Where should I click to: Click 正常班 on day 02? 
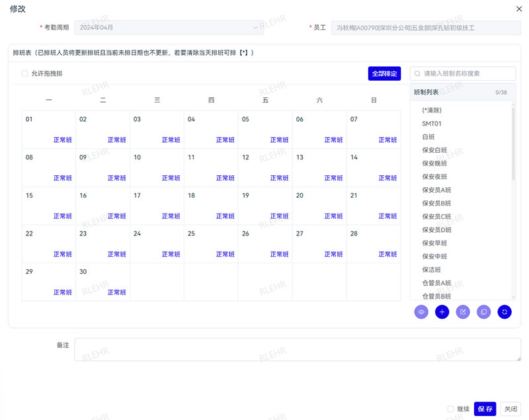(x=117, y=140)
